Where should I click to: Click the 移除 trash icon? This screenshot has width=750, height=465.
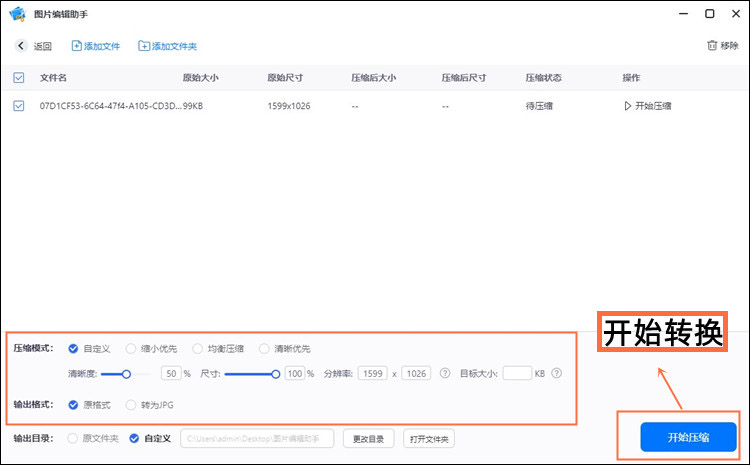tap(712, 45)
